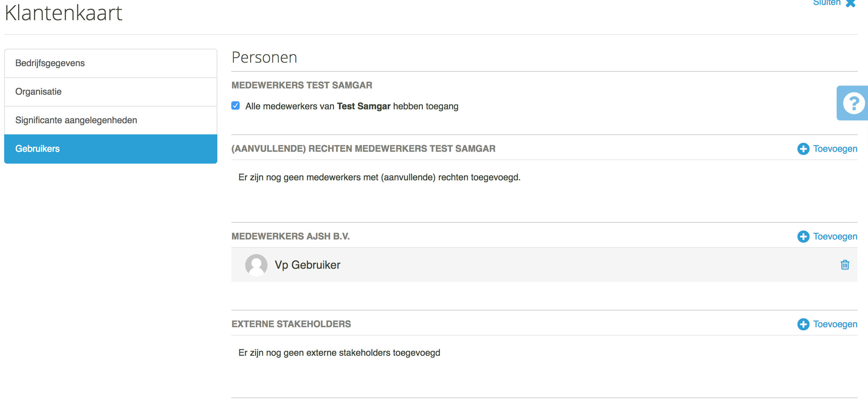Image resolution: width=868 pixels, height=401 pixels.
Task: Click the Alle medewerkers hebben toegang label
Action: (352, 106)
